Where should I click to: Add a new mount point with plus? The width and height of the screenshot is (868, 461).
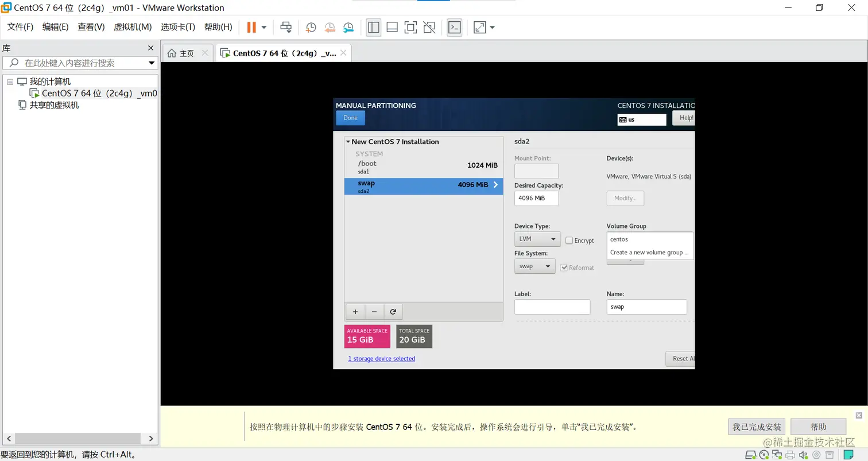pos(355,312)
